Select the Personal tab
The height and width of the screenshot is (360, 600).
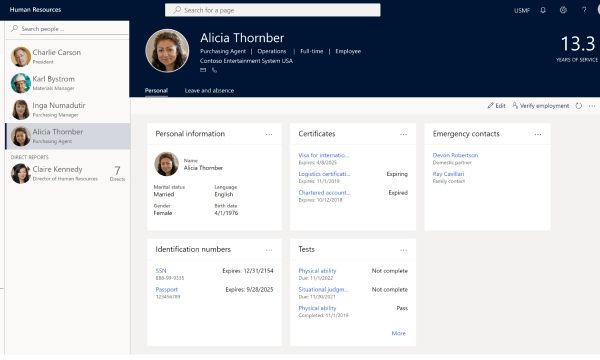click(x=156, y=91)
